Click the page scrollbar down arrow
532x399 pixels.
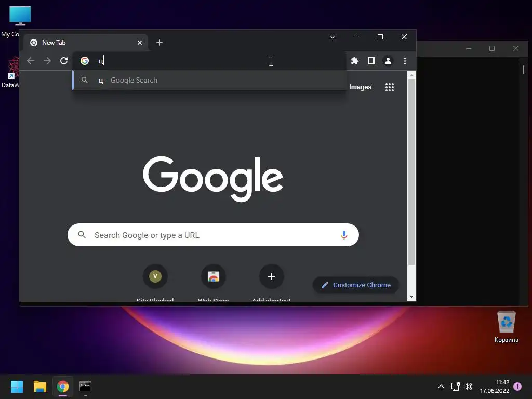pyautogui.click(x=411, y=297)
